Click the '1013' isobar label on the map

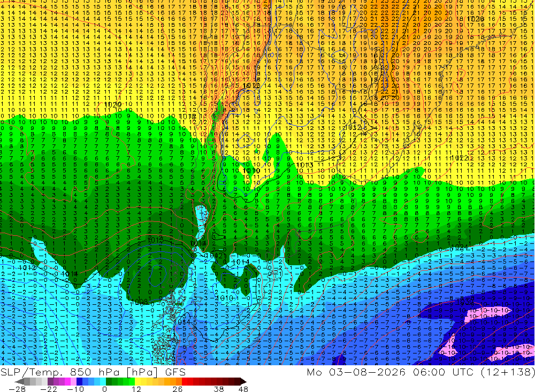point(305,165)
